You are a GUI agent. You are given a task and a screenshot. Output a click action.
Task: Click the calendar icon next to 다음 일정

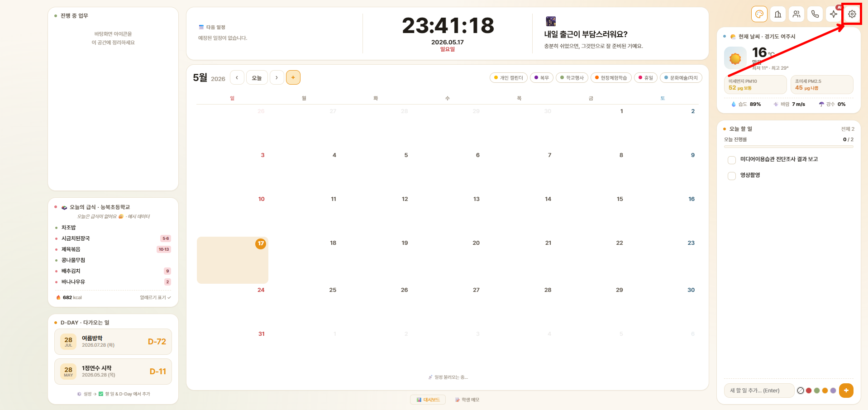point(201,27)
